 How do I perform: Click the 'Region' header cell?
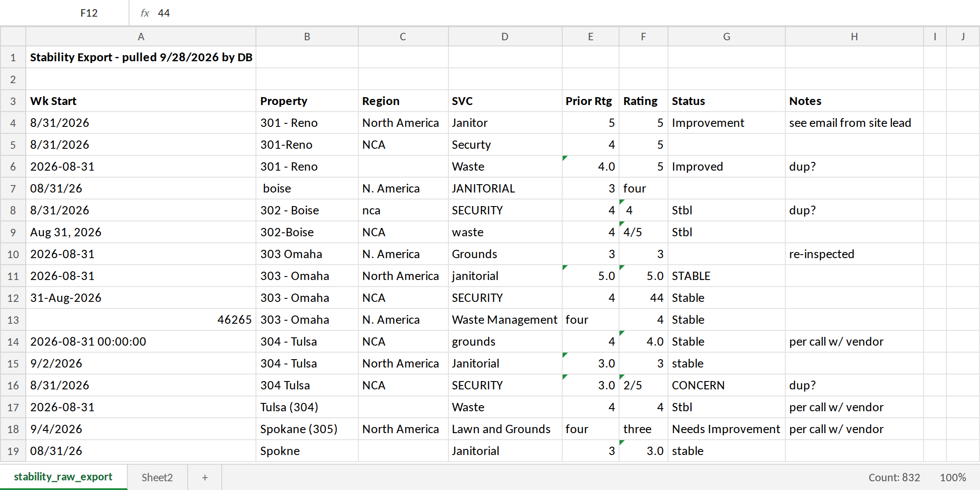click(403, 101)
